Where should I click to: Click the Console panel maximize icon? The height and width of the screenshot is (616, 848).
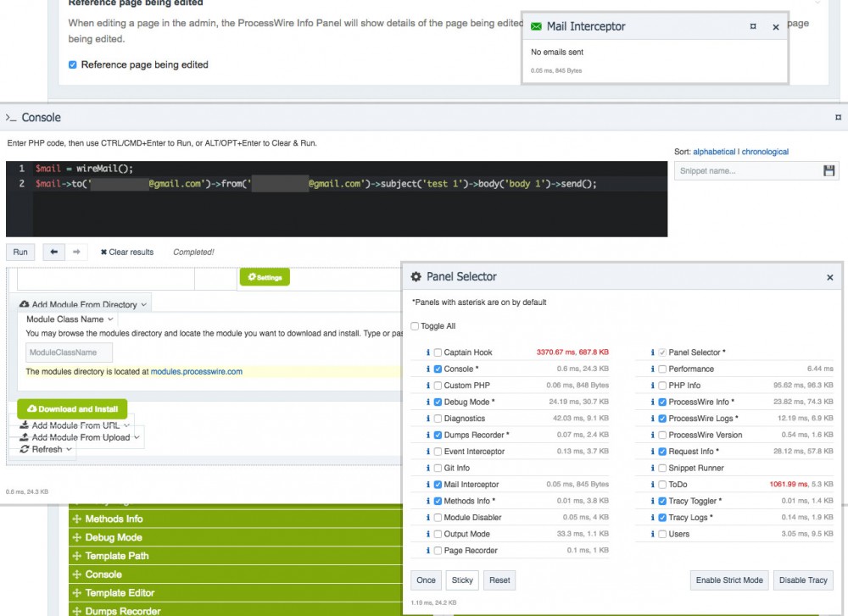click(x=838, y=118)
